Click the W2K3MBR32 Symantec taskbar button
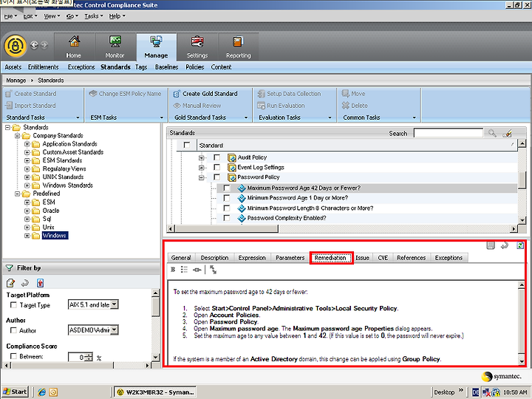This screenshot has height=399, width=532. (155, 392)
